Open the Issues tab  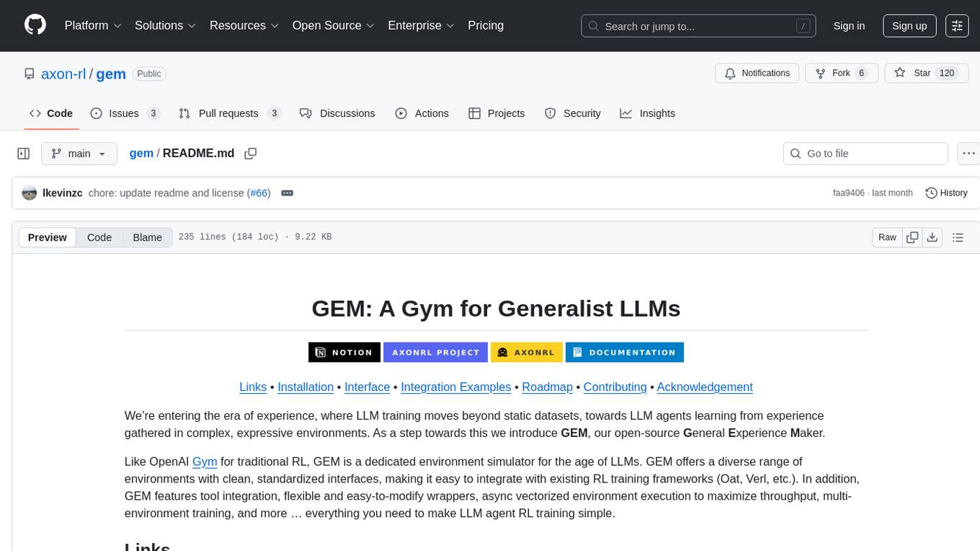point(125,113)
